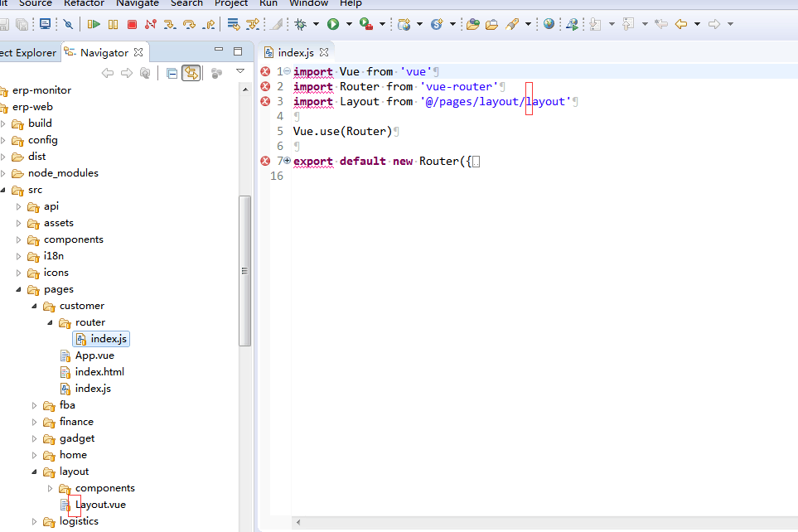798x532 pixels.
Task: Click the Last Edit Location icon
Action: (661, 24)
